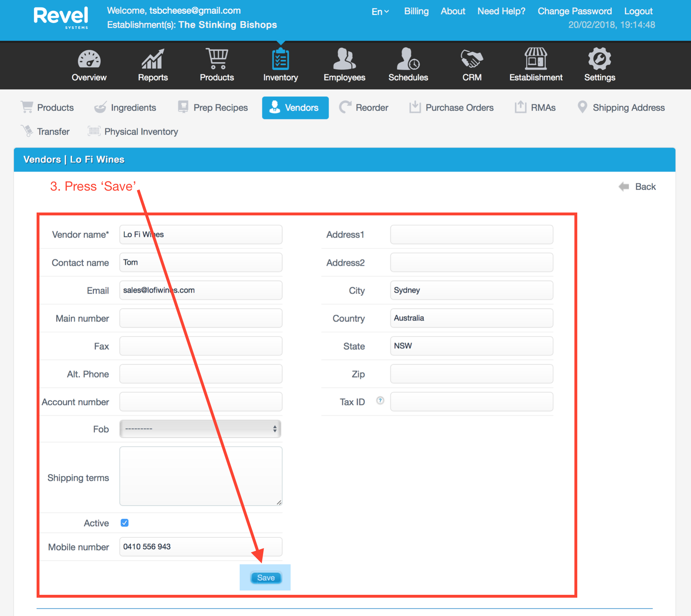Open the Purchase Orders sub-tab
Viewport: 691px width, 616px height.
451,108
